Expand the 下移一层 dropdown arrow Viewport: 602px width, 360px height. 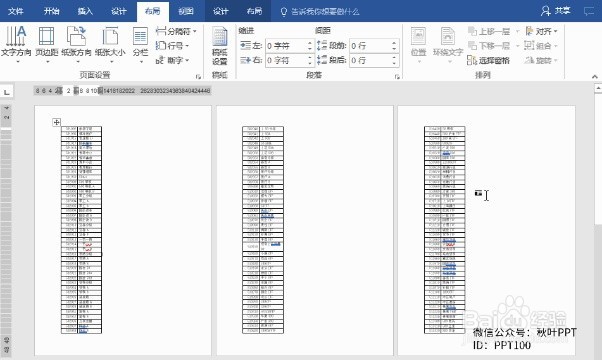coord(517,46)
